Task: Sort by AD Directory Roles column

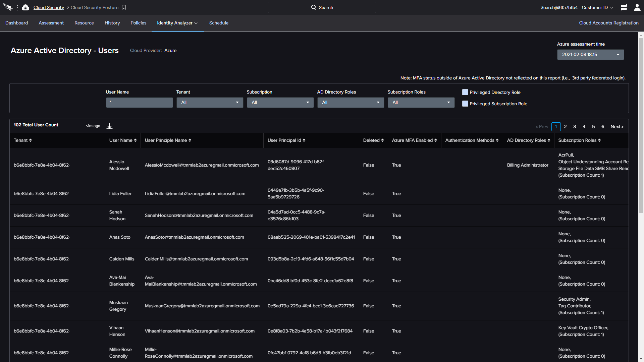Action: tap(528, 140)
